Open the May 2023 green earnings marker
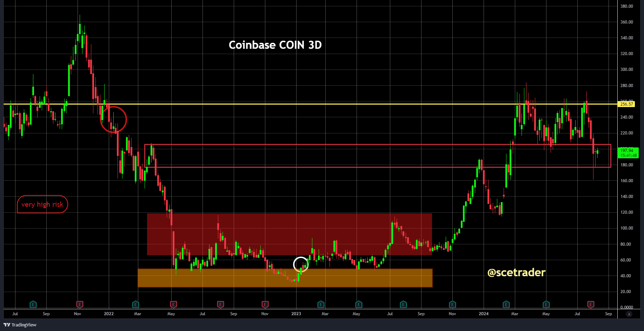This screenshot has width=644, height=331. click(x=358, y=304)
